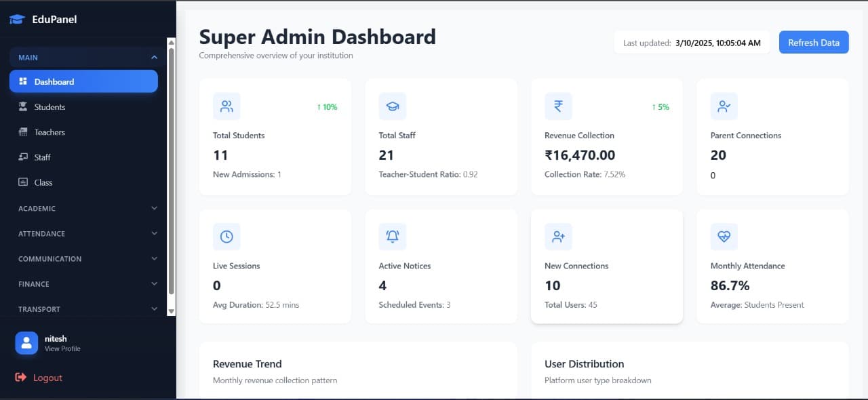This screenshot has width=868, height=400.
Task: Expand the ACADEMIC section
Action: coord(87,208)
